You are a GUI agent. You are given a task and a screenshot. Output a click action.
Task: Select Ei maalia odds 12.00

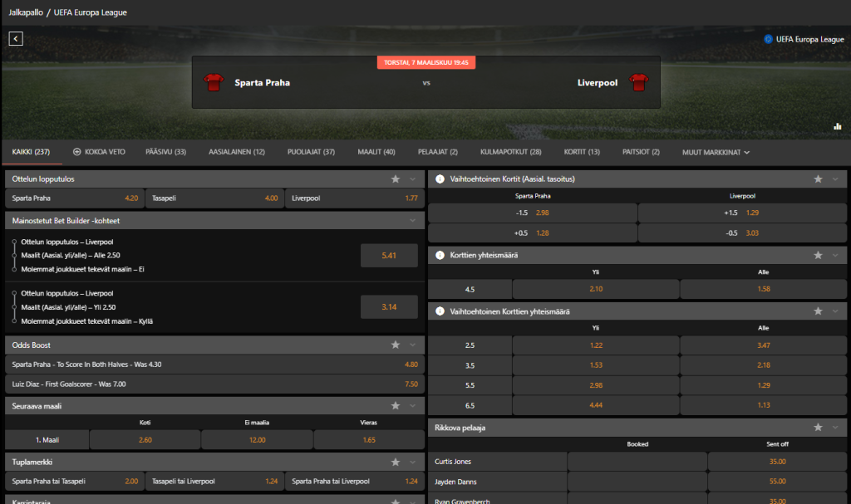pos(258,440)
